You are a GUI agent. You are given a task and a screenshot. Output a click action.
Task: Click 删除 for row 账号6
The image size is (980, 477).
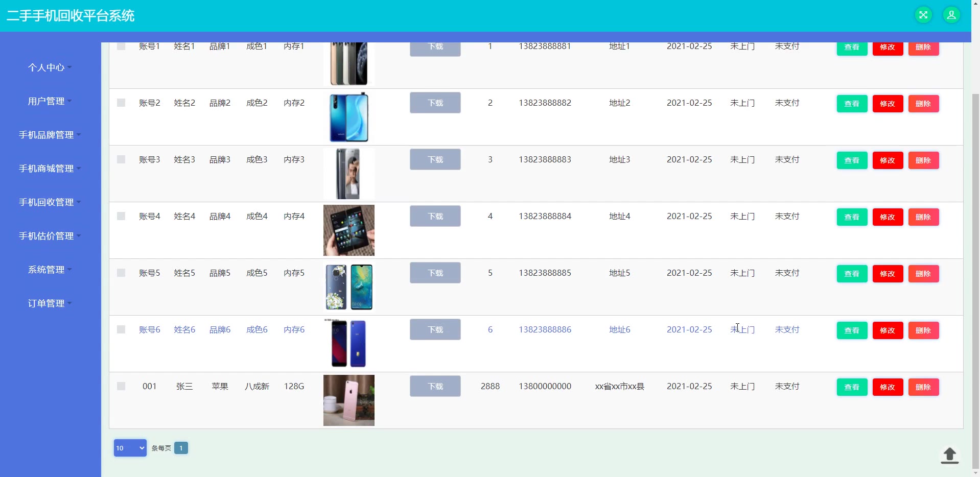[923, 330]
